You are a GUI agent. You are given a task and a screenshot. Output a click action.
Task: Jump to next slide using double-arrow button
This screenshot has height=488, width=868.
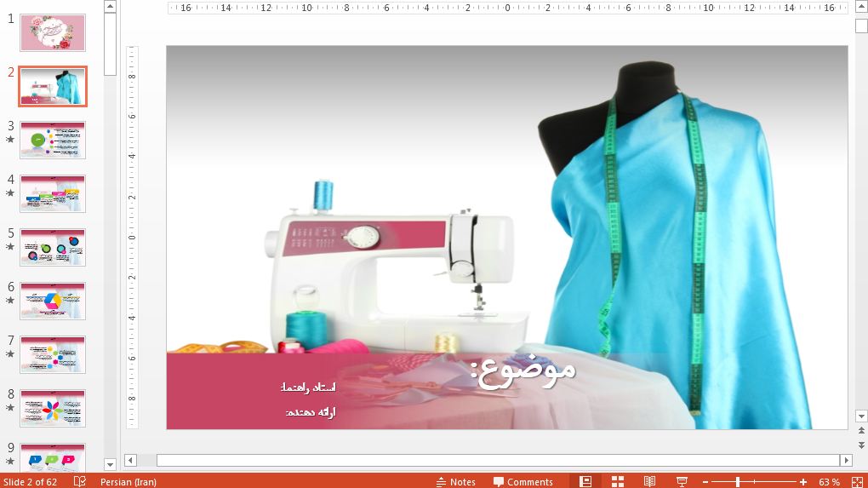coord(860,445)
